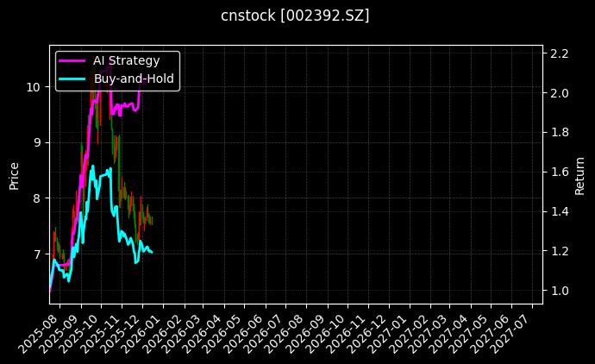Click the magenta AI Strategy legend line sample
The width and height of the screenshot is (595, 364).
tap(72, 60)
